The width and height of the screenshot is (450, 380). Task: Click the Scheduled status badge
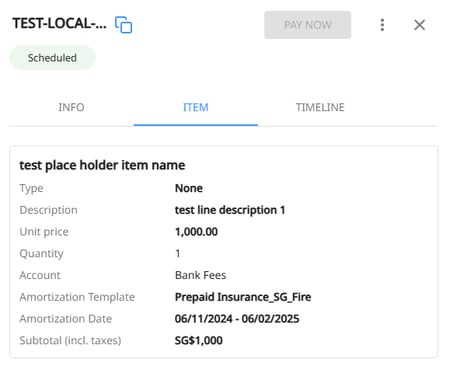(52, 58)
